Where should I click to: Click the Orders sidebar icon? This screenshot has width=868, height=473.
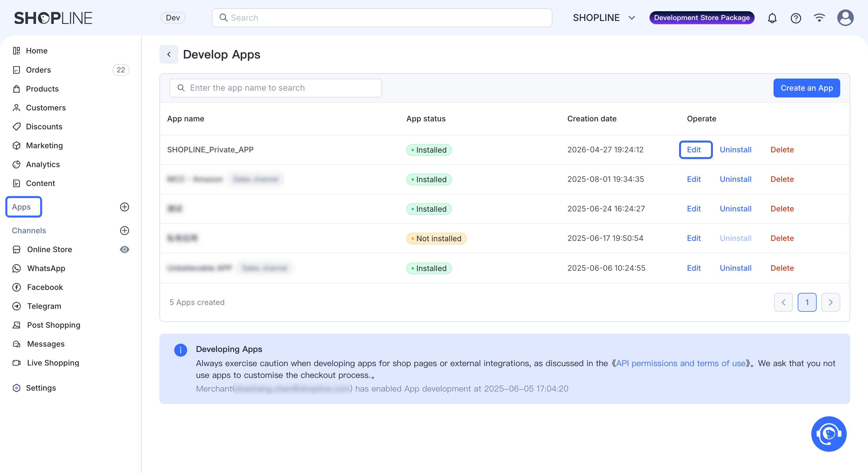click(17, 70)
